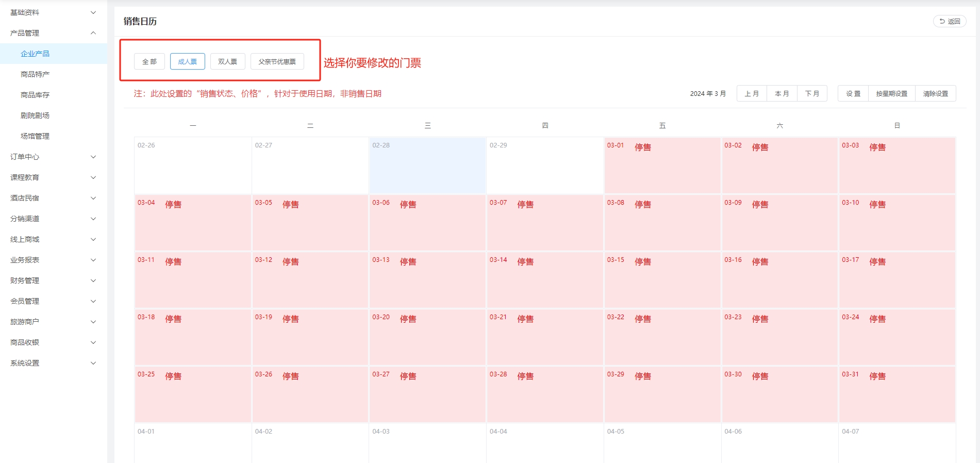This screenshot has height=463, width=980.
Task: Choose the 父亲节优惠票 ticket type
Action: pyautogui.click(x=277, y=61)
